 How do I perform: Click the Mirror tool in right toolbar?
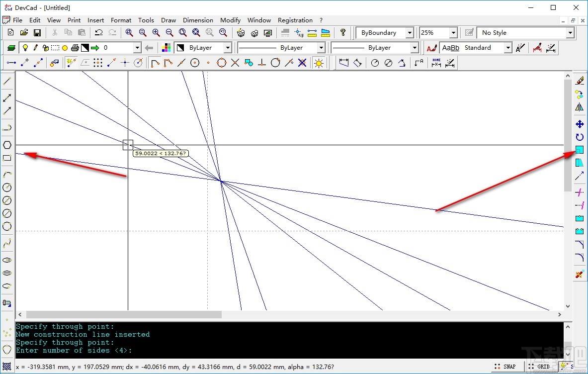click(579, 107)
